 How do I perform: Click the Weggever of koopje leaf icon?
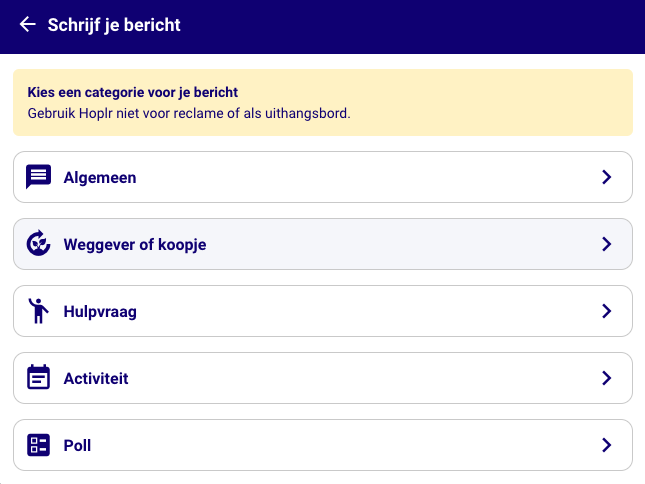(x=38, y=244)
